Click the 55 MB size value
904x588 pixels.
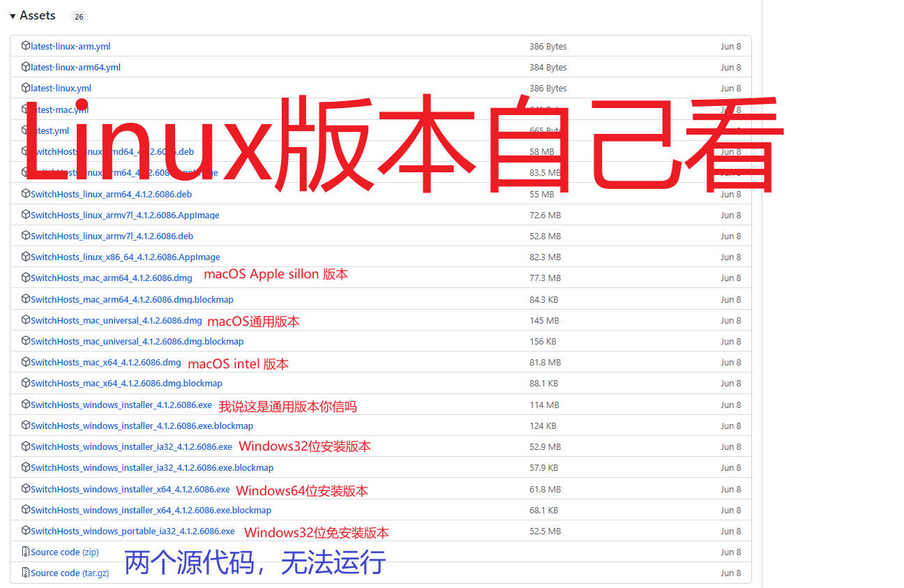click(x=542, y=194)
